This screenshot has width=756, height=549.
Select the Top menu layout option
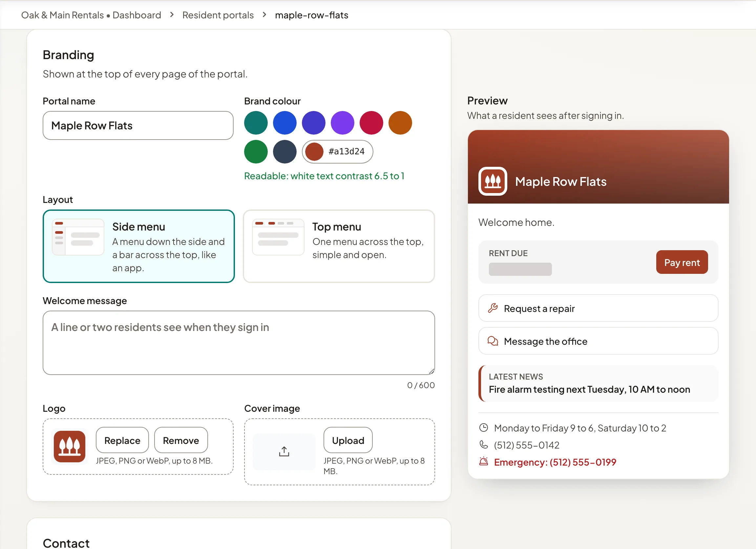click(x=339, y=246)
